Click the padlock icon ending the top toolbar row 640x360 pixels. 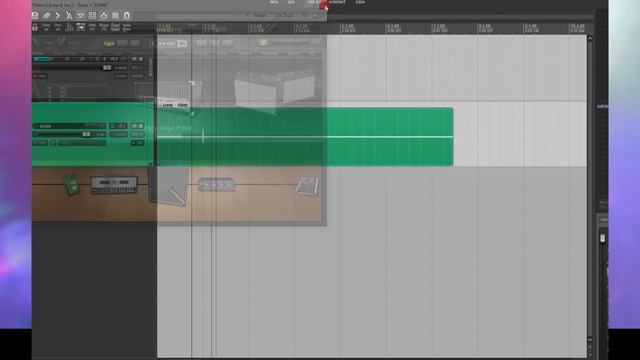pos(127,16)
